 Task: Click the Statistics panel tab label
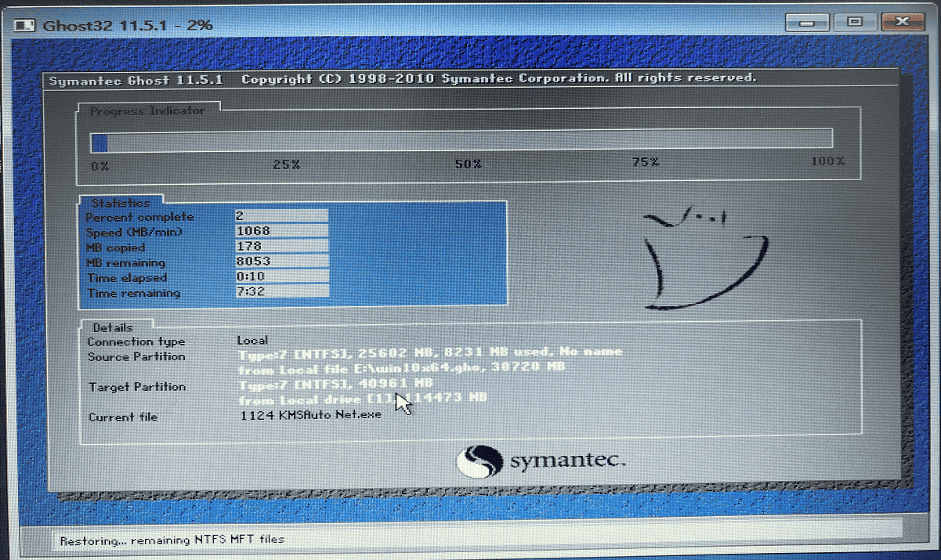[x=120, y=204]
